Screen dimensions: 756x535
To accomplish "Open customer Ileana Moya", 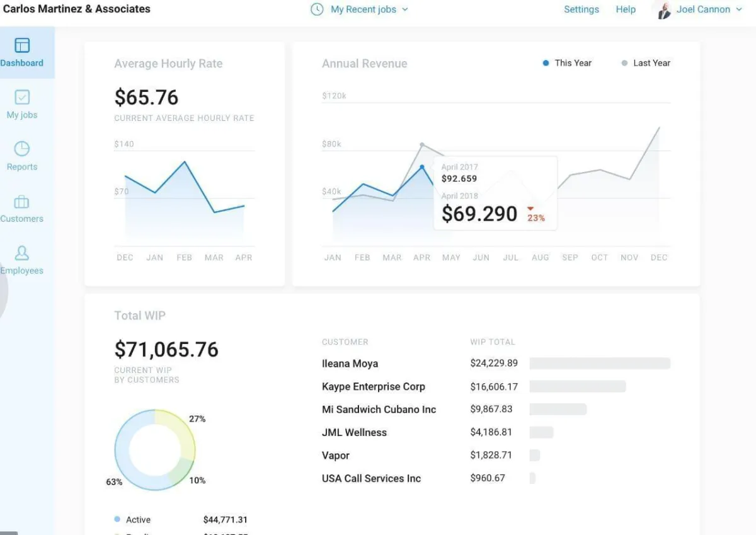I will tap(350, 364).
